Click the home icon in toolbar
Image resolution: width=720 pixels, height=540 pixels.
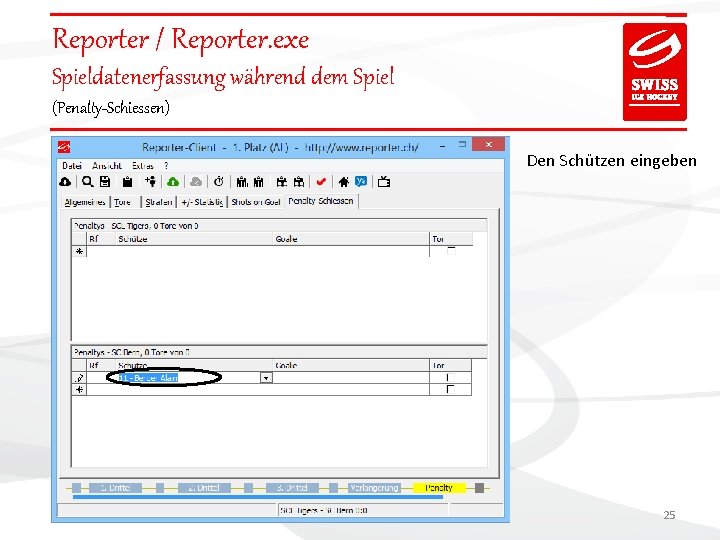[344, 182]
